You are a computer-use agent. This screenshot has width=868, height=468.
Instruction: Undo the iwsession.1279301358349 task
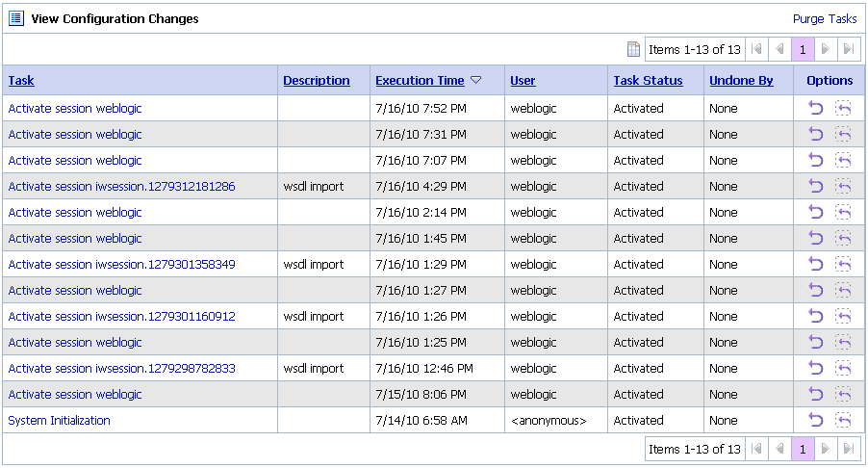coord(816,264)
